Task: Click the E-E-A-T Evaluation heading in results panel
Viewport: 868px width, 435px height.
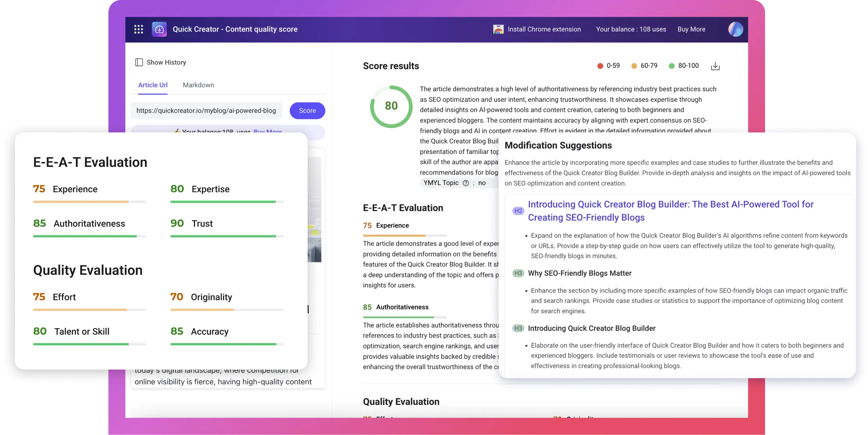Action: tap(403, 208)
